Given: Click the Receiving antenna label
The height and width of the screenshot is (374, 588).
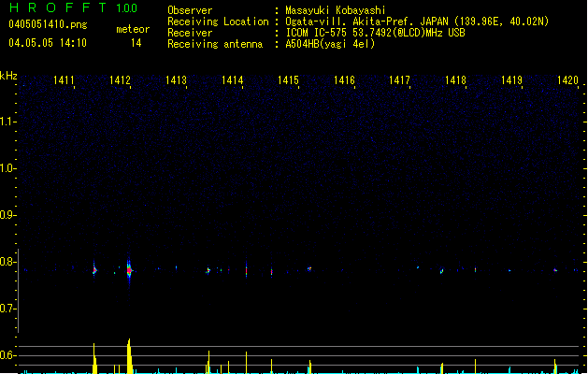Looking at the screenshot, I should pyautogui.click(x=215, y=44).
